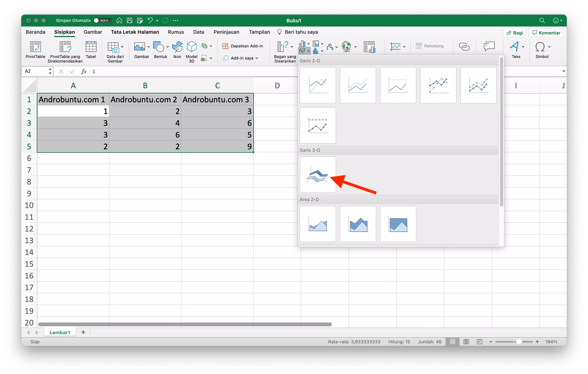Switch to page layout view in status bar
The width and height of the screenshot is (588, 374).
(466, 342)
